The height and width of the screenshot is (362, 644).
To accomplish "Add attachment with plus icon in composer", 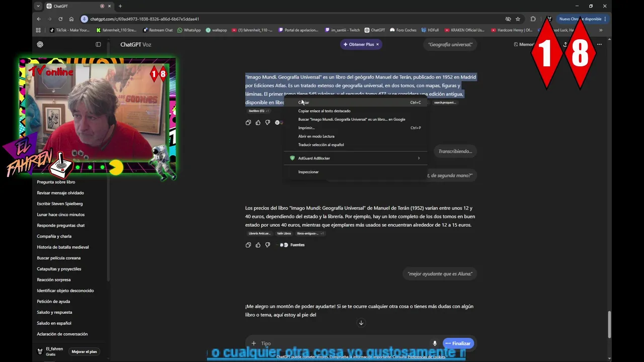I will point(254,343).
